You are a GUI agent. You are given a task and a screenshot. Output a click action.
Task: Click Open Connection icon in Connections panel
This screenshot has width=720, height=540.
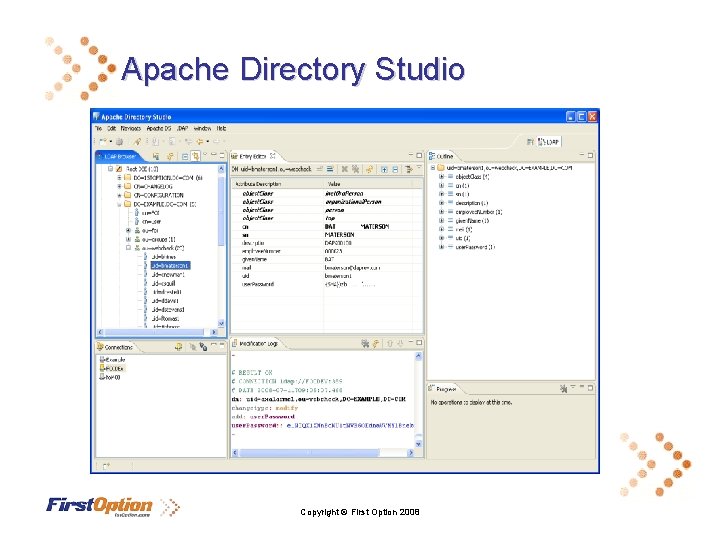coord(193,347)
